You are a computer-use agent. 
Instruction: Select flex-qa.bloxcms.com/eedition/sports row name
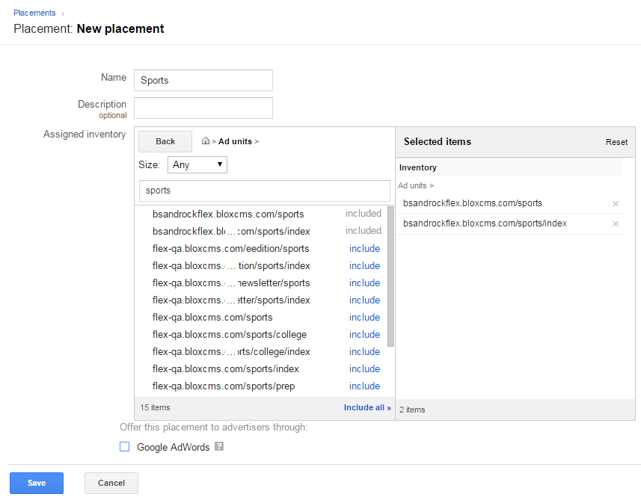(x=231, y=249)
